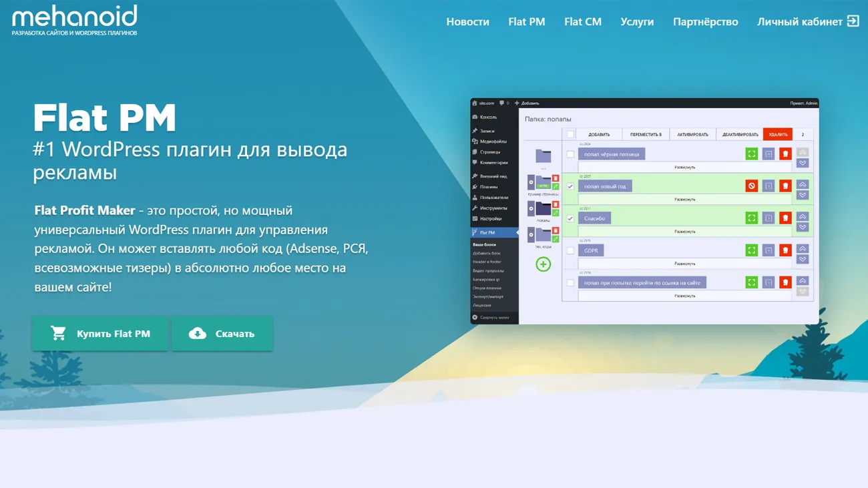This screenshot has height=488, width=868.
Task: Go to the Flat CM menu item
Action: tap(582, 21)
